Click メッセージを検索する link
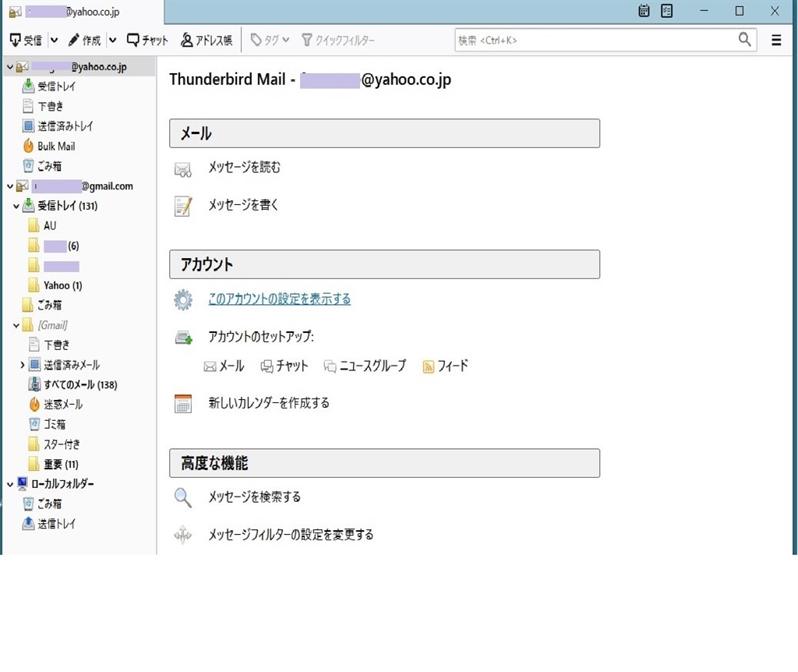 click(255, 497)
